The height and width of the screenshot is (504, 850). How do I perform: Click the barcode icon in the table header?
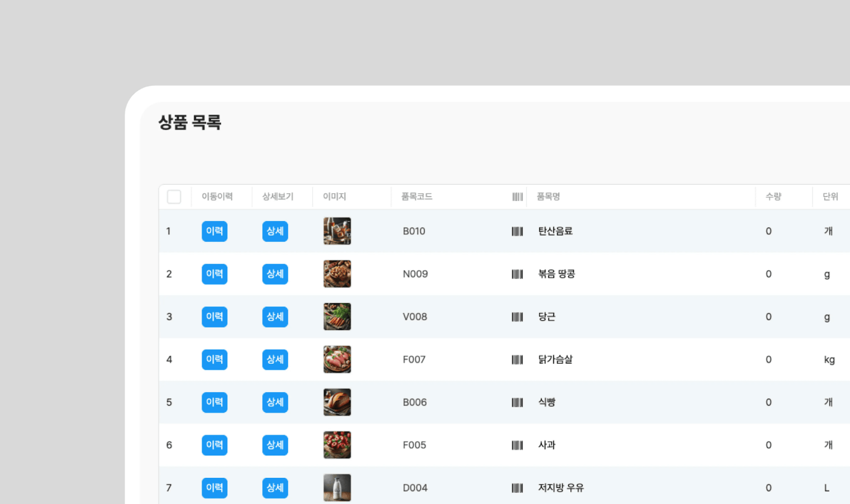click(x=517, y=197)
